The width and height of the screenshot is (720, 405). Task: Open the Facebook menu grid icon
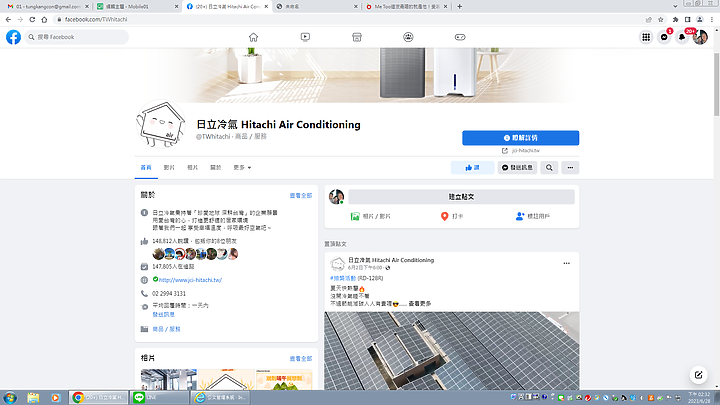click(646, 37)
